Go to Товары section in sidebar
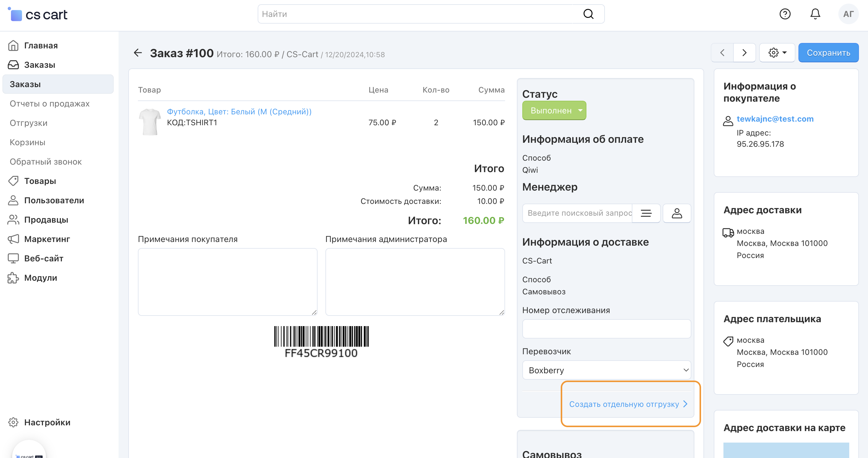This screenshot has width=868, height=458. pos(40,181)
